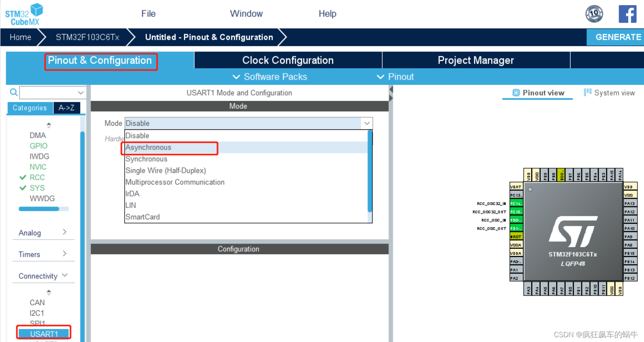Open the STM32CubeMX logo home
The width and height of the screenshot is (644, 342).
[24, 14]
